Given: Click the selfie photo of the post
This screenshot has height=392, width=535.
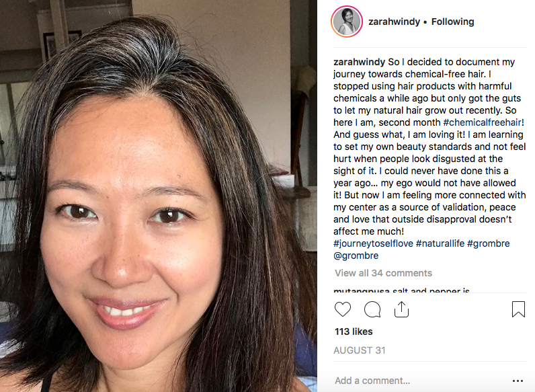Looking at the screenshot, I should (x=159, y=196).
